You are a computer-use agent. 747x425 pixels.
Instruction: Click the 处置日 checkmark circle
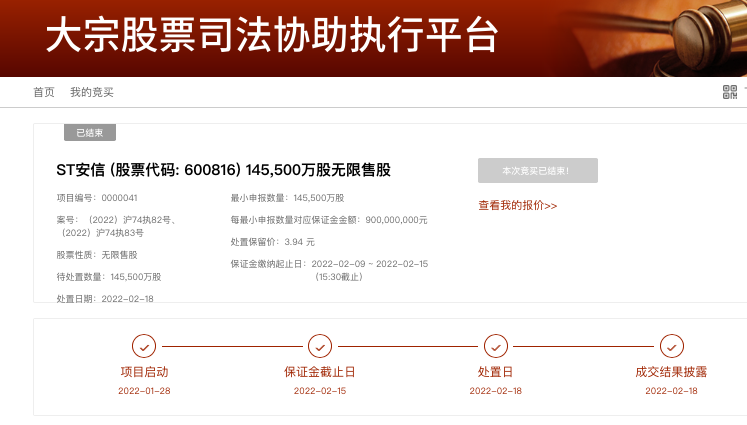coord(495,346)
